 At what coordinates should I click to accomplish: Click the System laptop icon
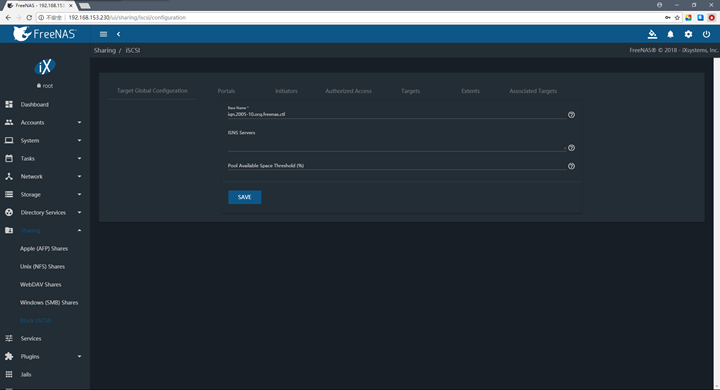[9, 140]
